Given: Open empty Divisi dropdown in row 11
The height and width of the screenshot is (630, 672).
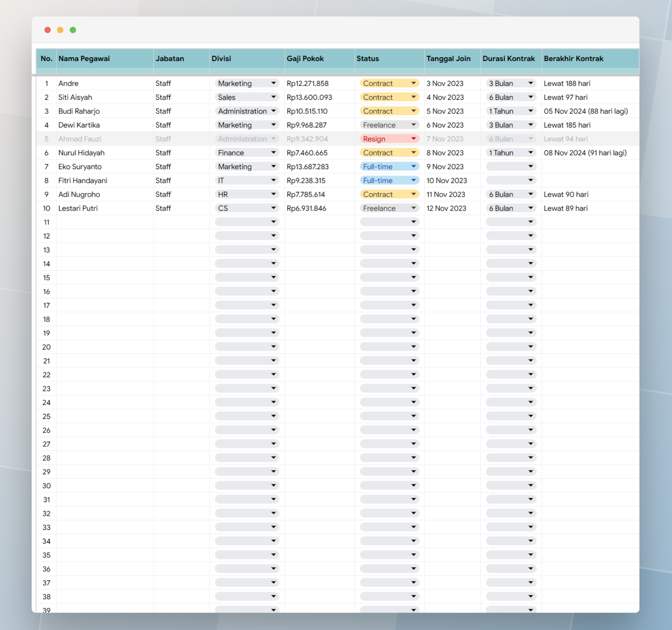Looking at the screenshot, I should 247,222.
